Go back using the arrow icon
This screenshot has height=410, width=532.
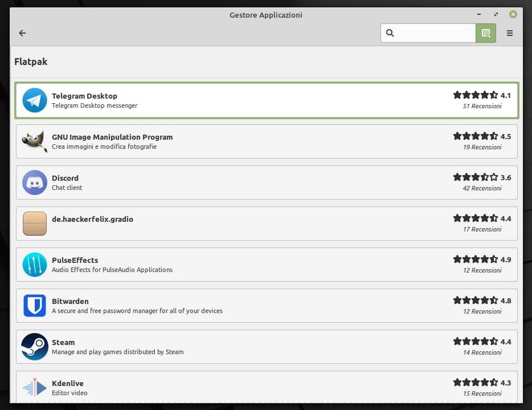pyautogui.click(x=22, y=33)
